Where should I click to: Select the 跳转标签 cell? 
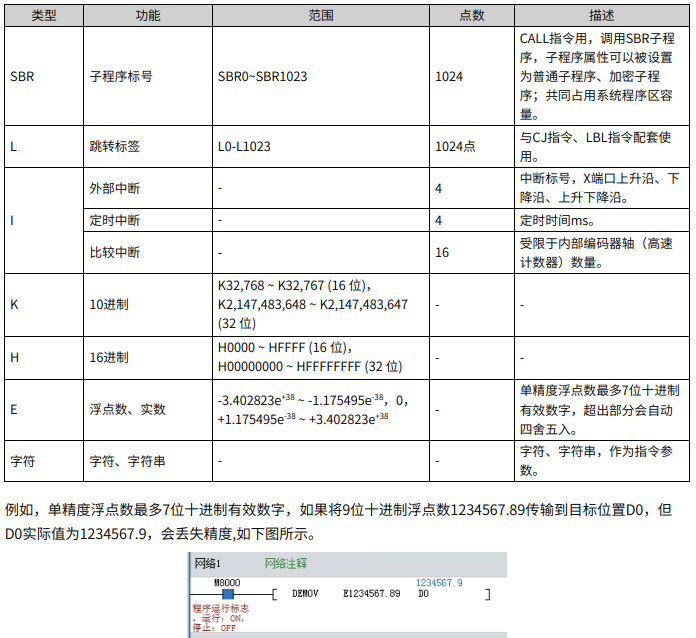coord(148,147)
